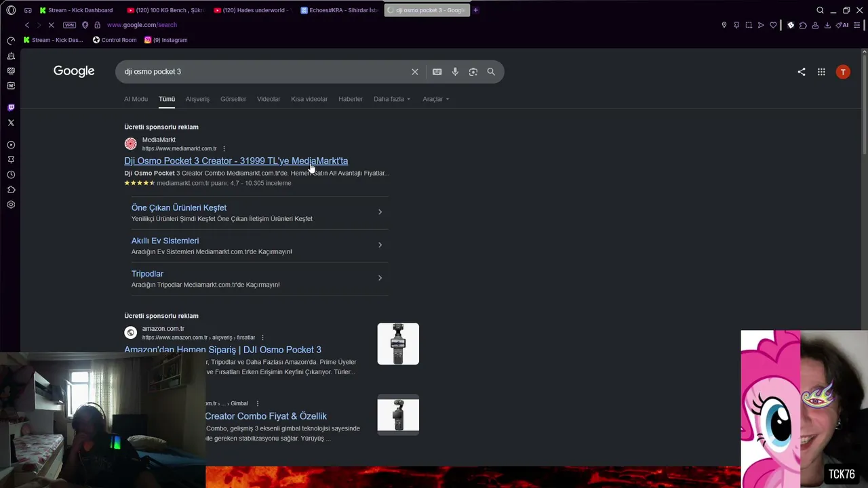Open the Haberler results tab

point(351,99)
